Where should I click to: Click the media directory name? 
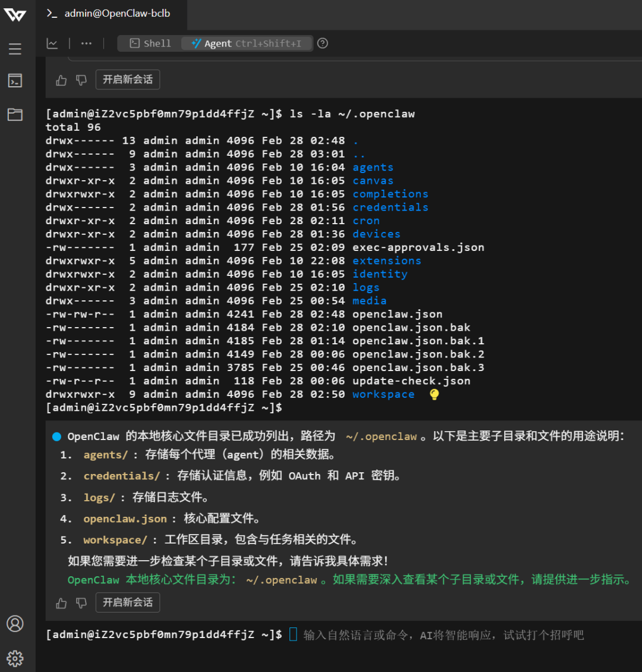coord(369,300)
